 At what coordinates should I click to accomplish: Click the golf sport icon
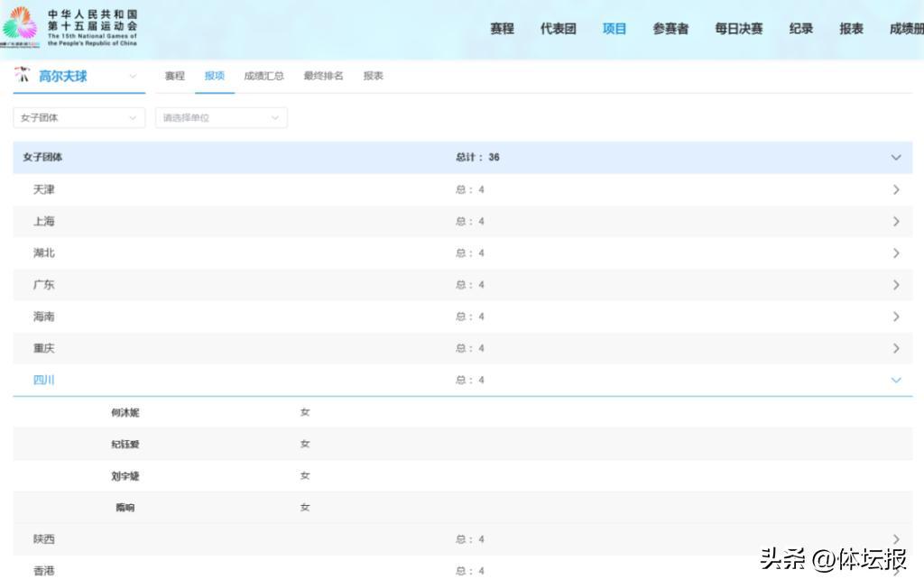pos(22,76)
